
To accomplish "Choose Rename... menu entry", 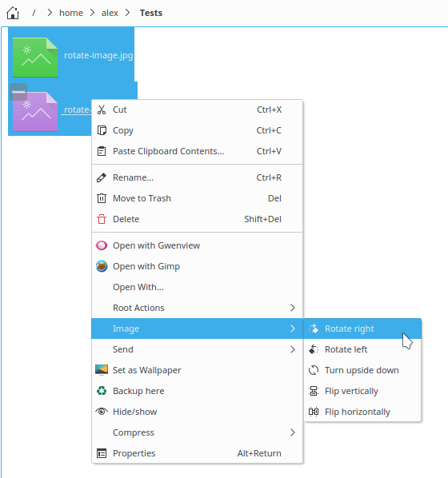I will pyautogui.click(x=197, y=177).
